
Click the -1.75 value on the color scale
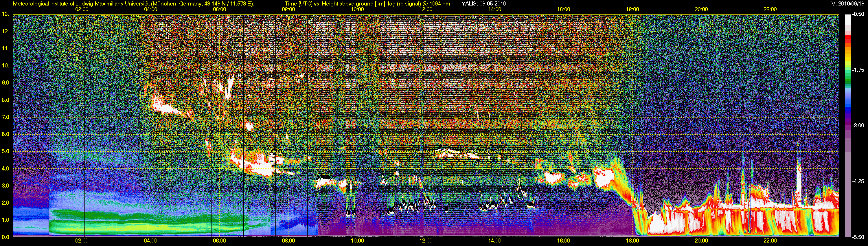click(858, 70)
